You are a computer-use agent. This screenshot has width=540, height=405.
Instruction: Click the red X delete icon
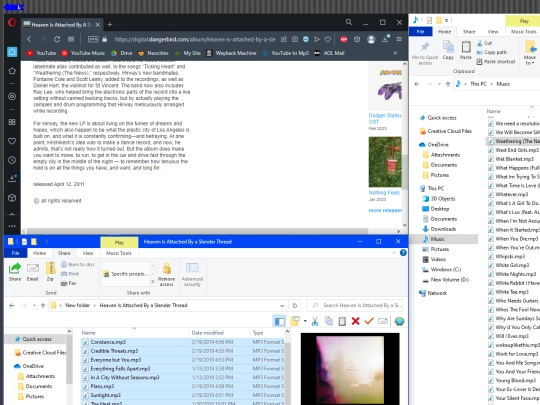click(355, 321)
